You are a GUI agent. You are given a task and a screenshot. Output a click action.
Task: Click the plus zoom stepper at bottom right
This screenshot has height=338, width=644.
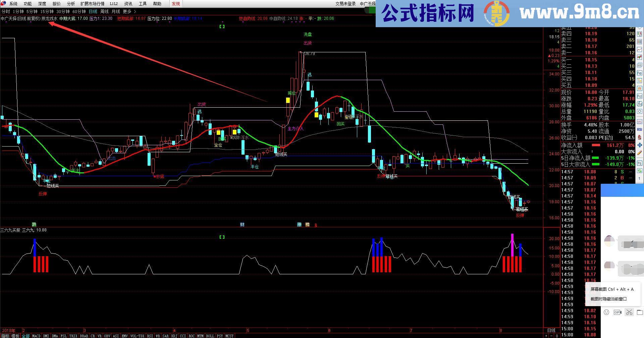coord(546,335)
